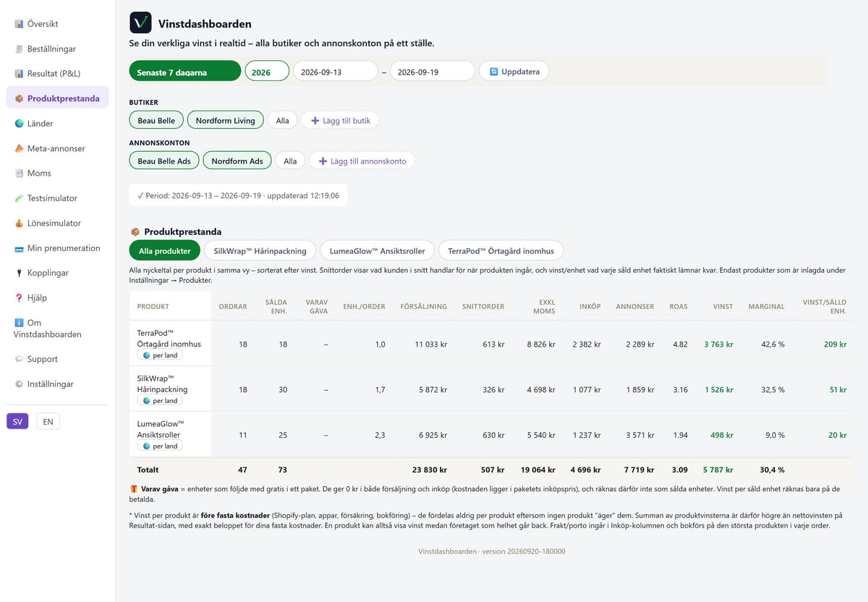The width and height of the screenshot is (868, 602).
Task: Click the start date field 2026-09-13
Action: coord(336,71)
